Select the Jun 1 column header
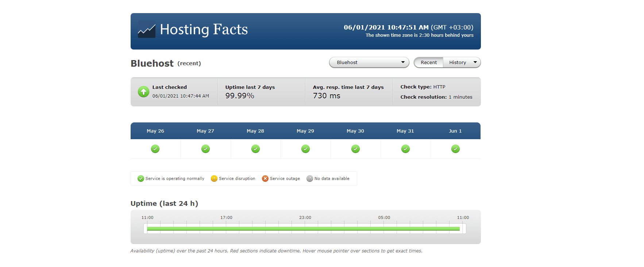Viewport: 644px width, 267px height. [x=455, y=131]
